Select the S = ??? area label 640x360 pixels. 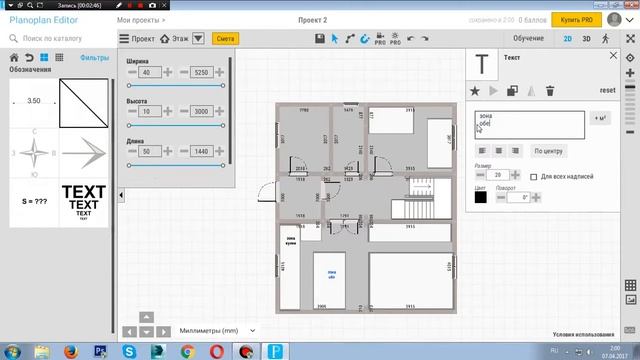pos(34,202)
